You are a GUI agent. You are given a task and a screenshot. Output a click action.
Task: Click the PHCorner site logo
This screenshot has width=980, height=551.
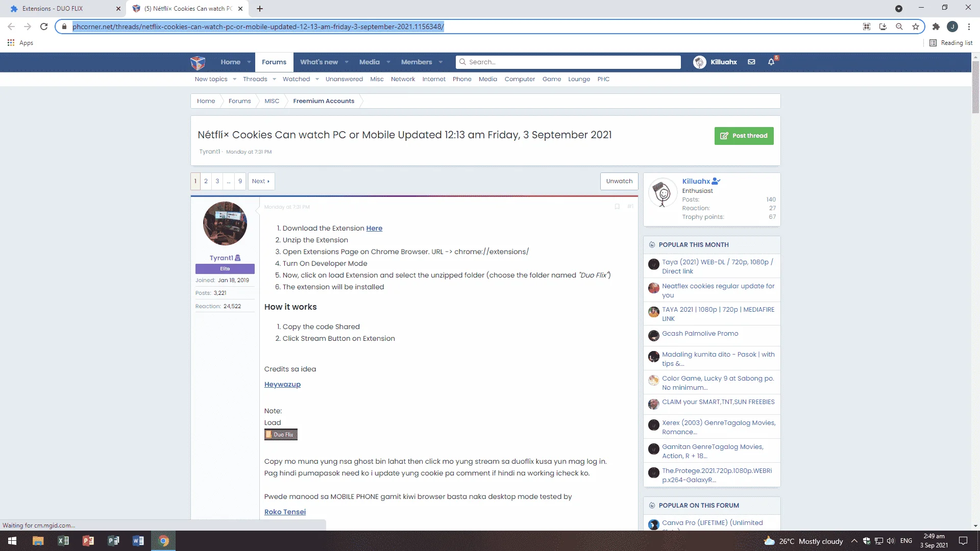(x=198, y=62)
